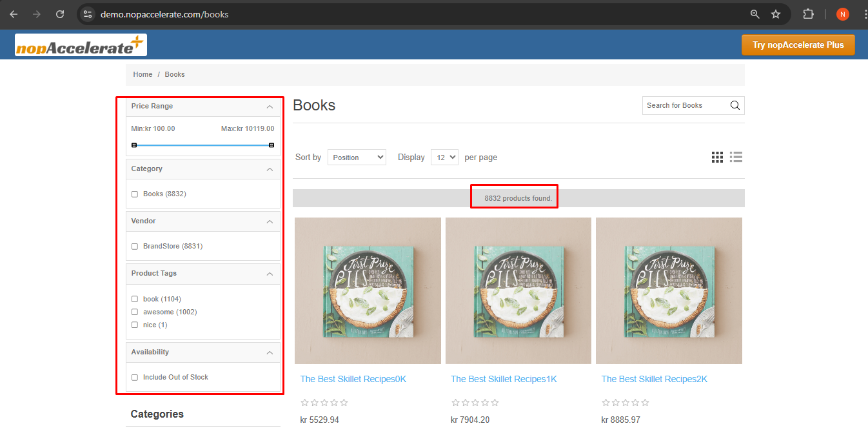
Task: Reload the page with browser refresh icon
Action: pyautogui.click(x=60, y=14)
